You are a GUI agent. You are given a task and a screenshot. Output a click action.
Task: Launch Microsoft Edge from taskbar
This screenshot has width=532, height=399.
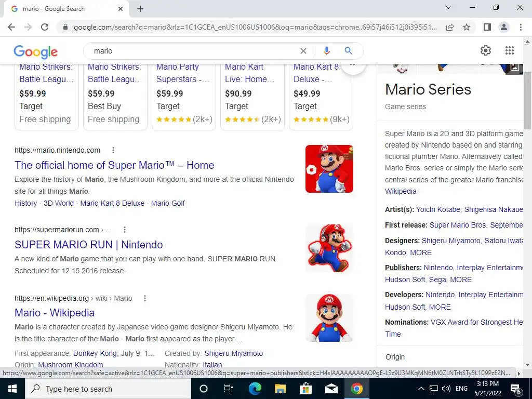(x=255, y=389)
